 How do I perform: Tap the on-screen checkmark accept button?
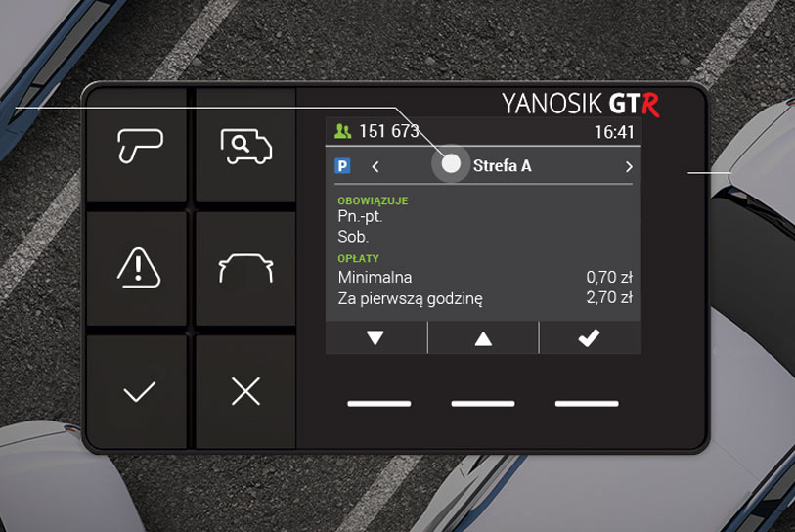pyautogui.click(x=589, y=337)
